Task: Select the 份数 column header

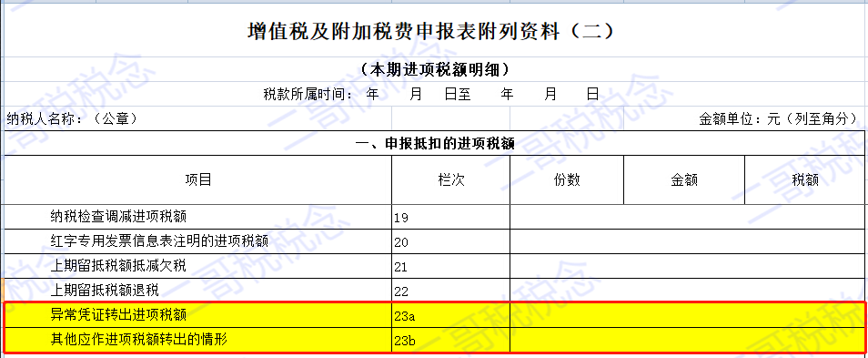Action: pos(567,180)
